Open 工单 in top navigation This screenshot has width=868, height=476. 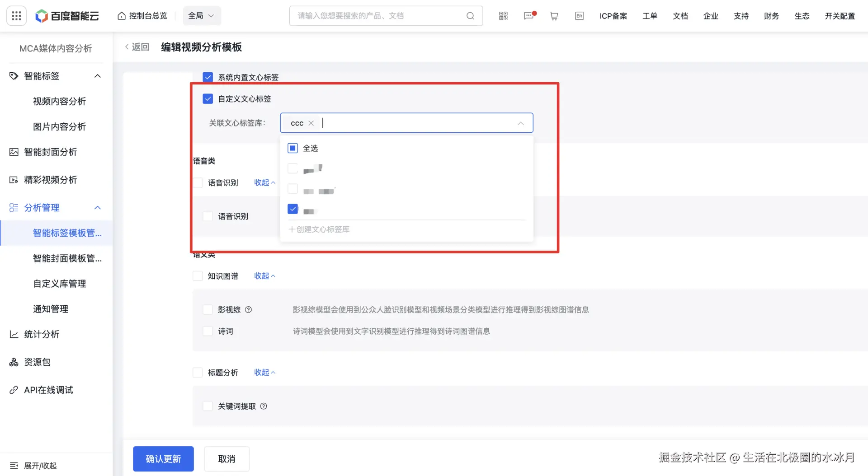[x=650, y=16]
